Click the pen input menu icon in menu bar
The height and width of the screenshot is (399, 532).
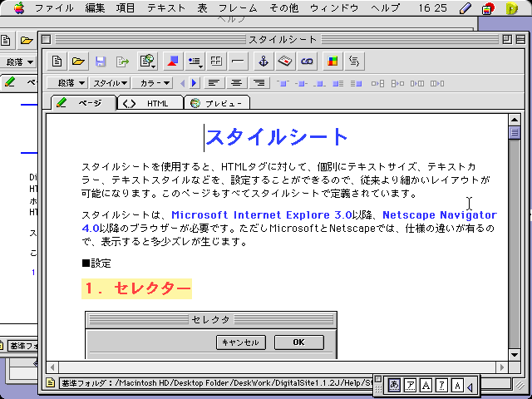[x=465, y=8]
